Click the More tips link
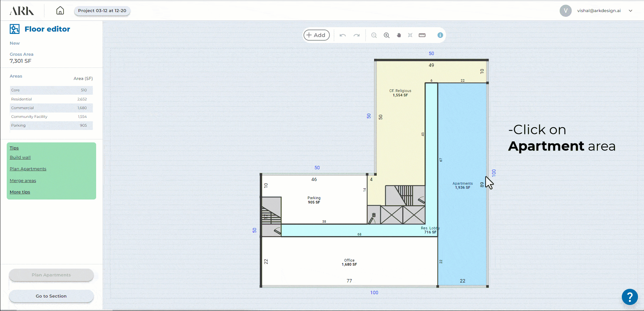 pyautogui.click(x=20, y=192)
